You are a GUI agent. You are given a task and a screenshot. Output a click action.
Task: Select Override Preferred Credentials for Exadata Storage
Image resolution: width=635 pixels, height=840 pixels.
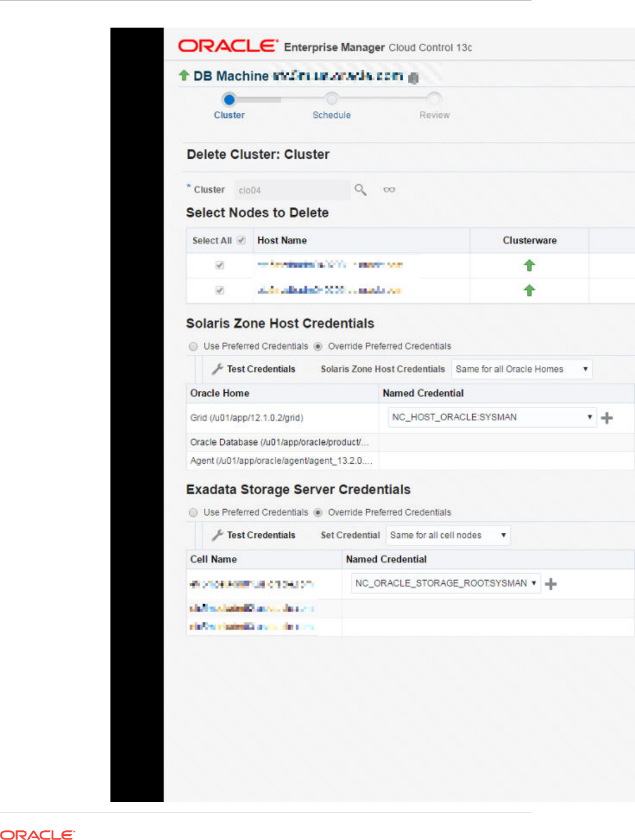pos(318,512)
